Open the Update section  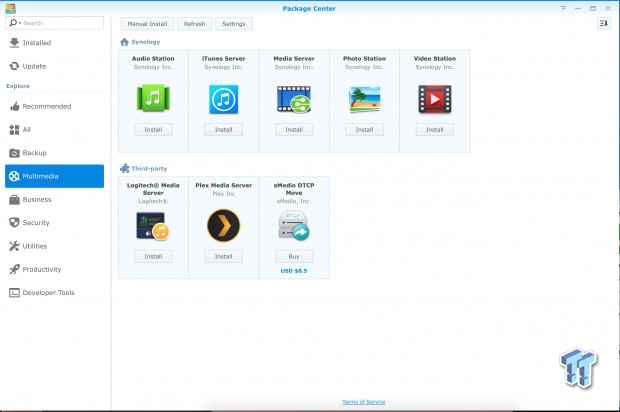(55, 66)
